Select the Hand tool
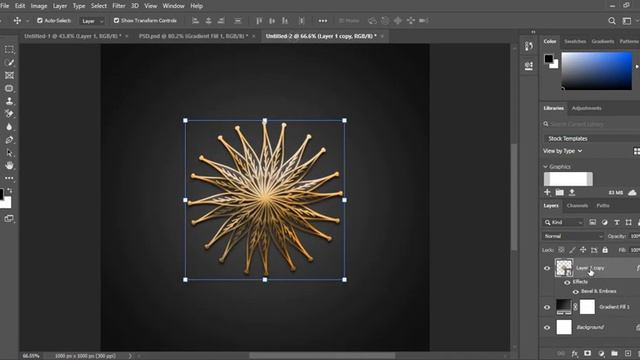Image resolution: width=640 pixels, height=360 pixels. pyautogui.click(x=9, y=165)
